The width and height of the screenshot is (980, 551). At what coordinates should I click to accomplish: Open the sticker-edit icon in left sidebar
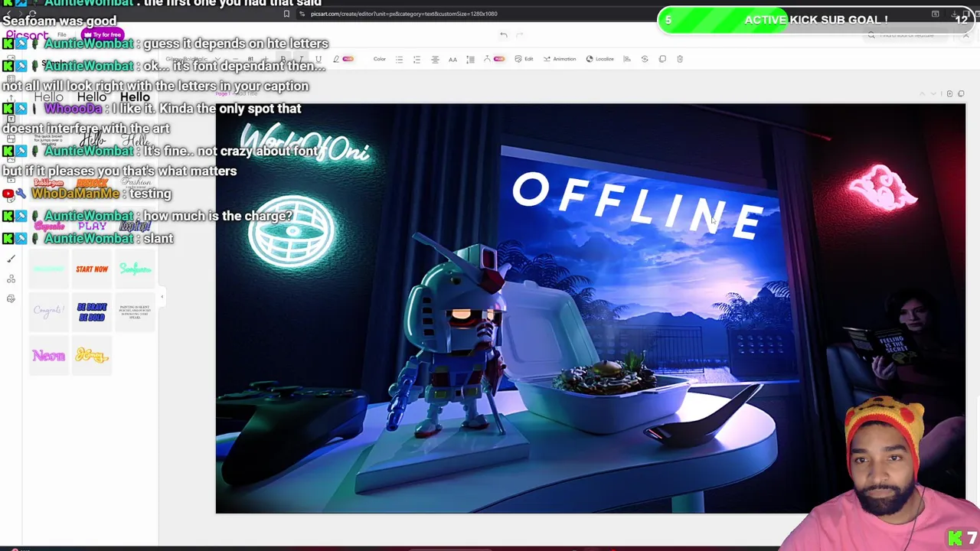11,299
